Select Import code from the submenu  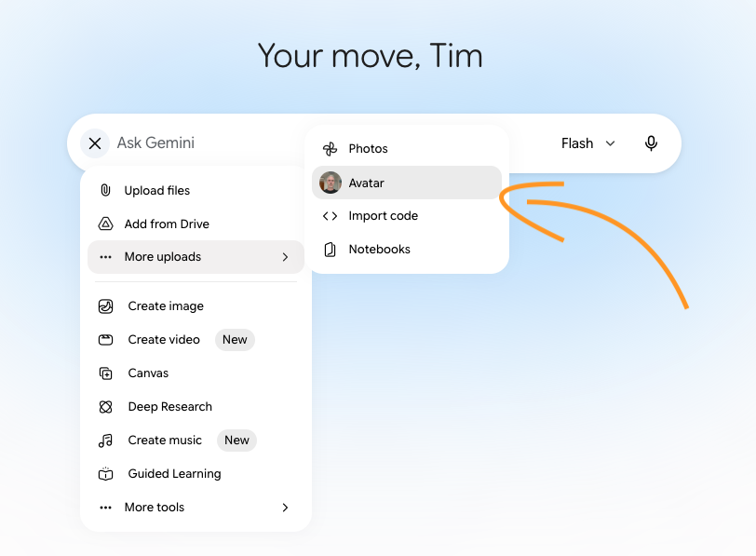pos(407,216)
